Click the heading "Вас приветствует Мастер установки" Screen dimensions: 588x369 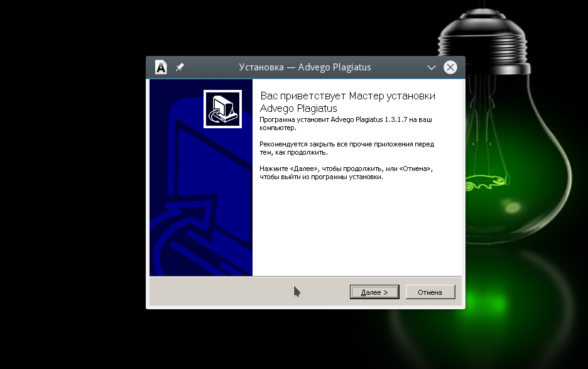click(347, 96)
